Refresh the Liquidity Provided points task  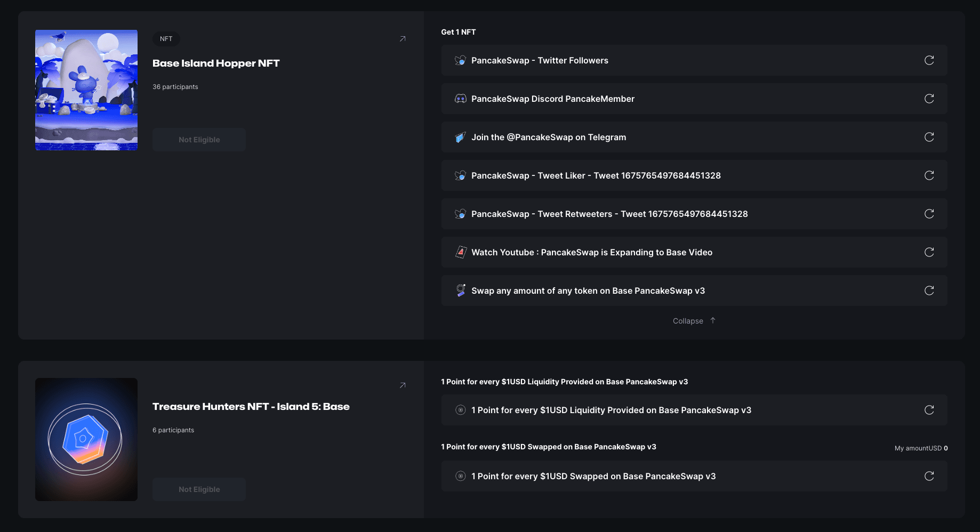tap(929, 410)
